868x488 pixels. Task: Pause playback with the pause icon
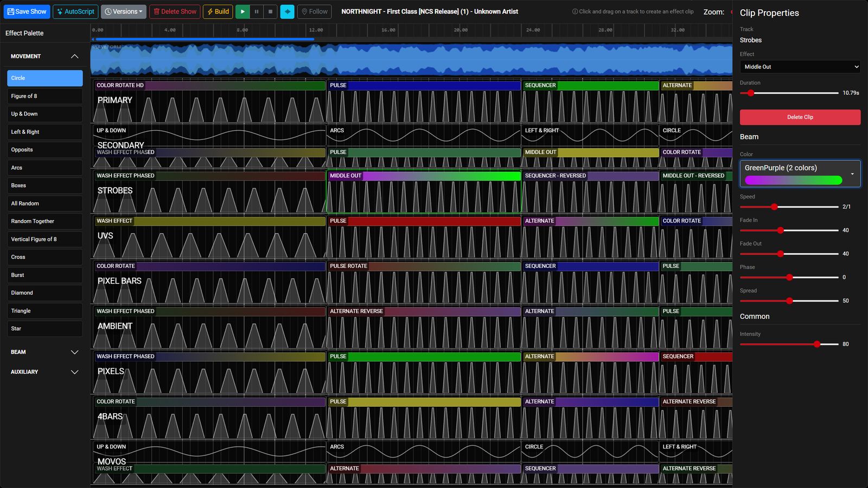pos(257,11)
